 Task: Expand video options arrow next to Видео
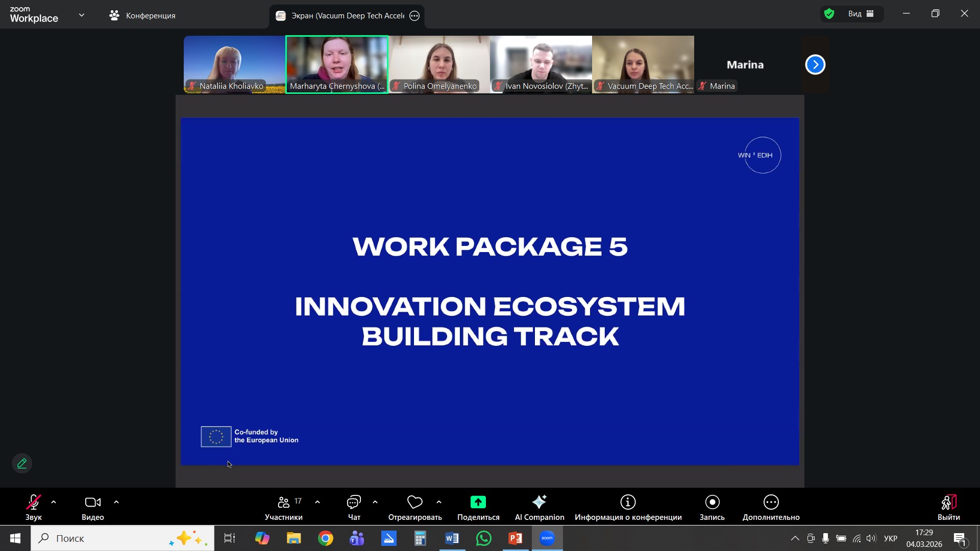point(116,503)
